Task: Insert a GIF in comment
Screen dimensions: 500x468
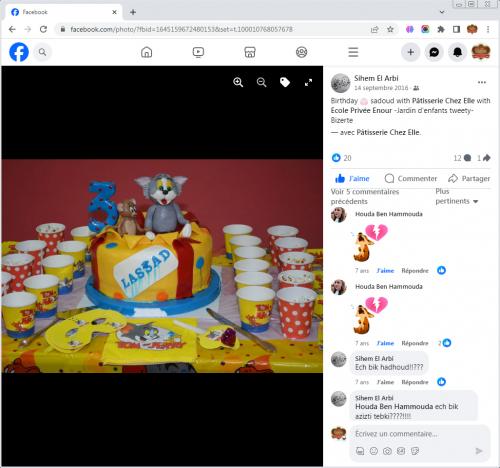Action: tap(401, 451)
